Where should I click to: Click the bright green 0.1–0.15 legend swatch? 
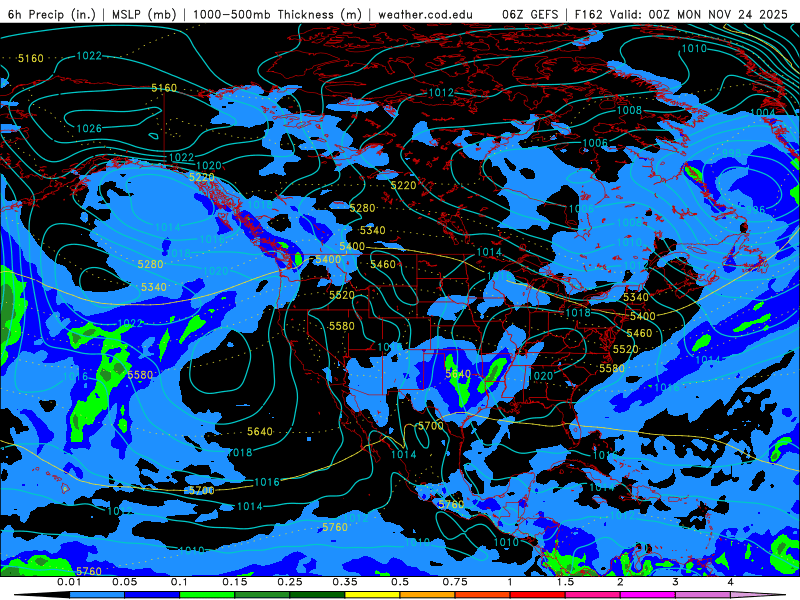click(207, 595)
